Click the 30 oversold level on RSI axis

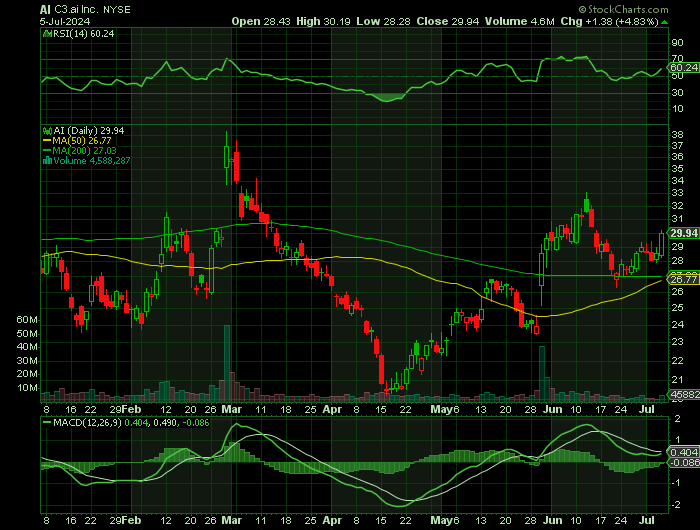677,92
